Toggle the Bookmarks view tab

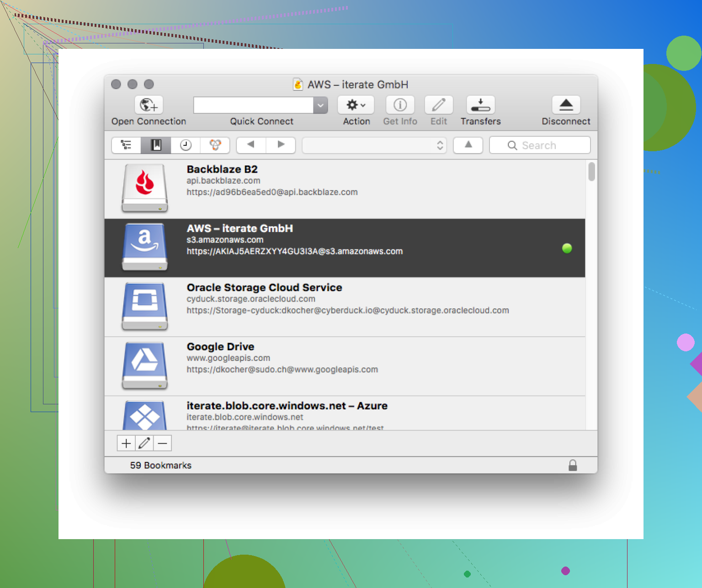click(156, 145)
